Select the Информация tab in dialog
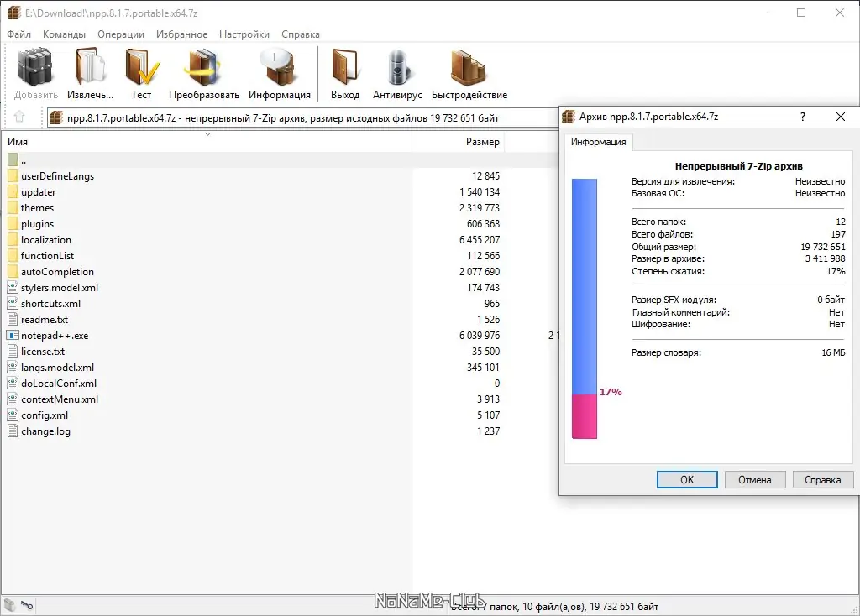Image resolution: width=860 pixels, height=616 pixels. 598,142
